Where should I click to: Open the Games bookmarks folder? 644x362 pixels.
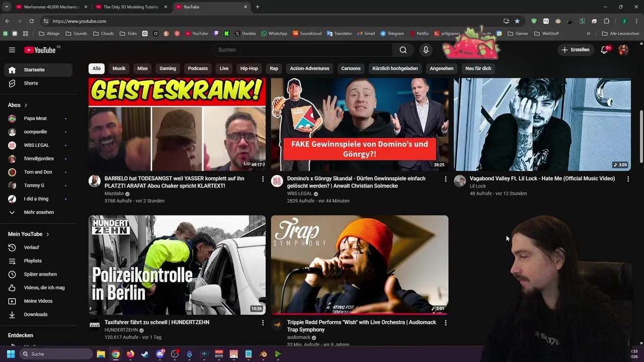click(x=518, y=34)
